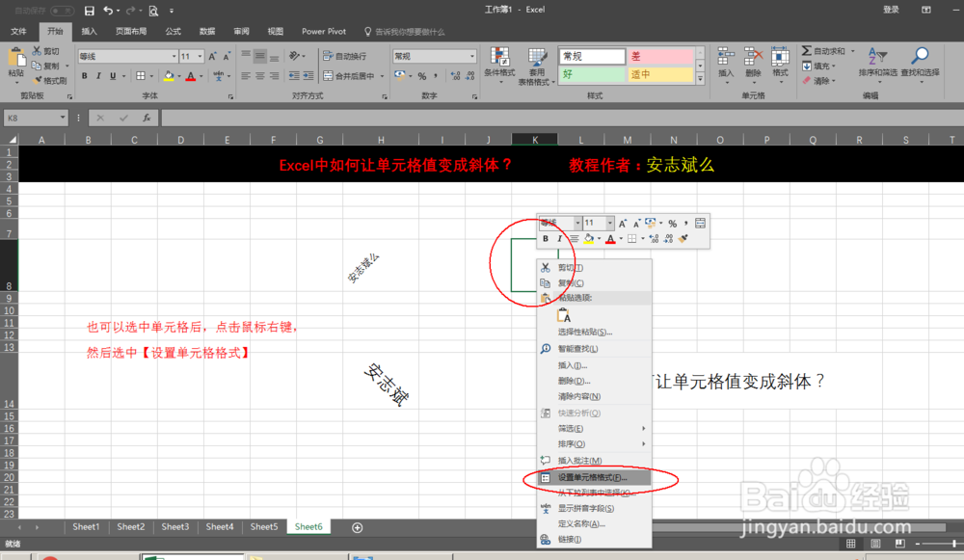Toggle Wrap Text for the cell
The height and width of the screenshot is (560, 964).
click(x=349, y=55)
